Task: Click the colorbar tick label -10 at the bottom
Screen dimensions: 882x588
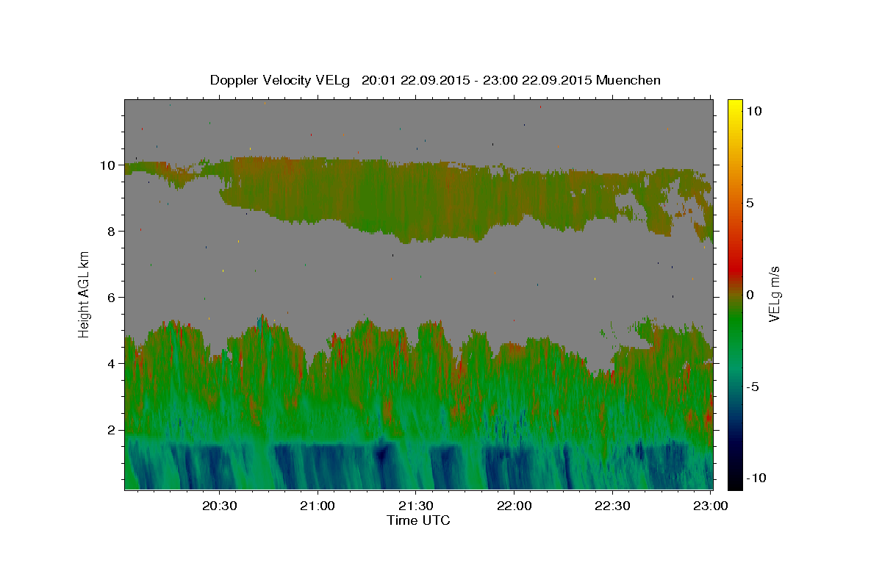Action: point(756,478)
